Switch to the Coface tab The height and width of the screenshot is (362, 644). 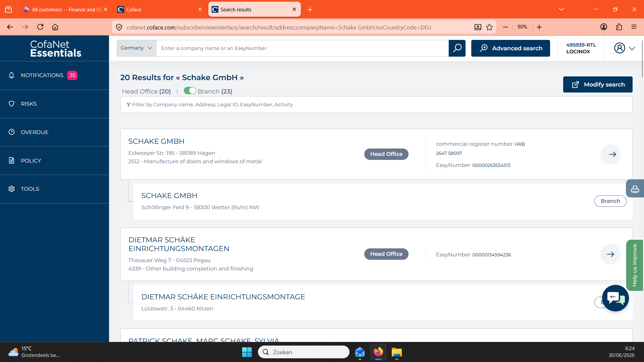click(159, 9)
